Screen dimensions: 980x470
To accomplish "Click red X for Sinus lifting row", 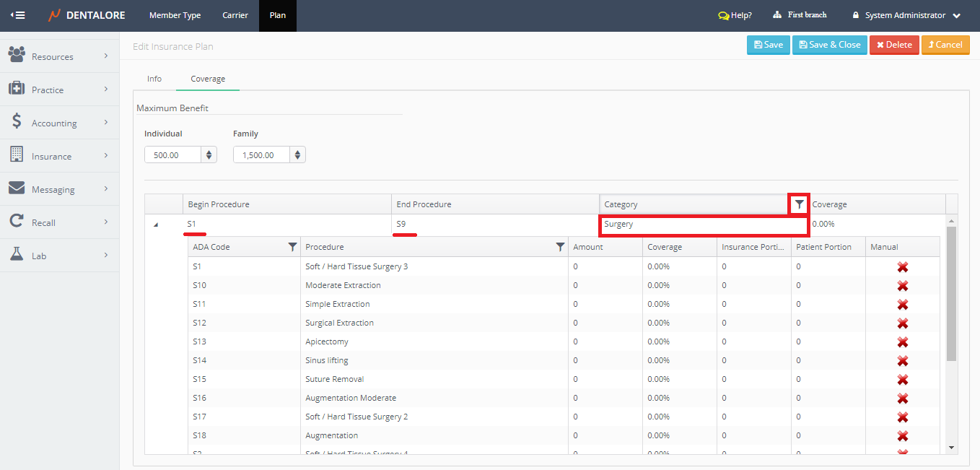I will pyautogui.click(x=902, y=361).
